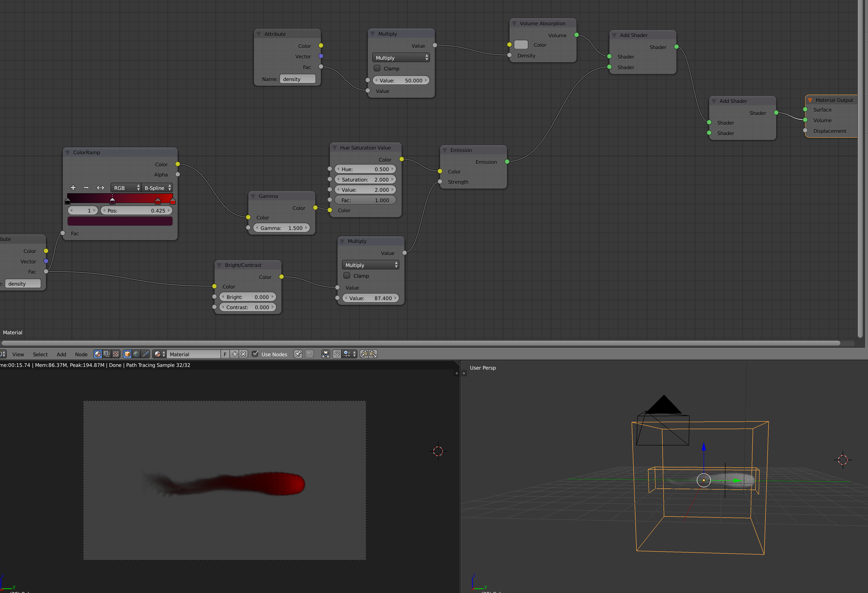868x593 pixels.
Task: Click Contrast 0.000 field
Action: [x=248, y=307]
